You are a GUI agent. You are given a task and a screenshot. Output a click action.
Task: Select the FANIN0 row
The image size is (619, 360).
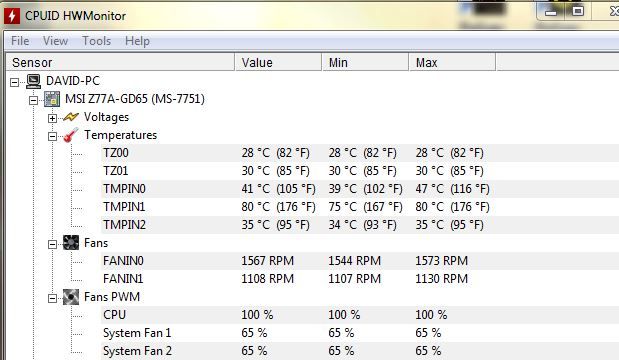pyautogui.click(x=360, y=261)
